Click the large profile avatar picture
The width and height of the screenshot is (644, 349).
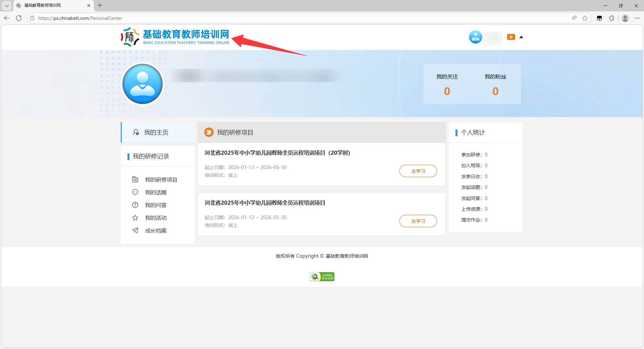(143, 84)
